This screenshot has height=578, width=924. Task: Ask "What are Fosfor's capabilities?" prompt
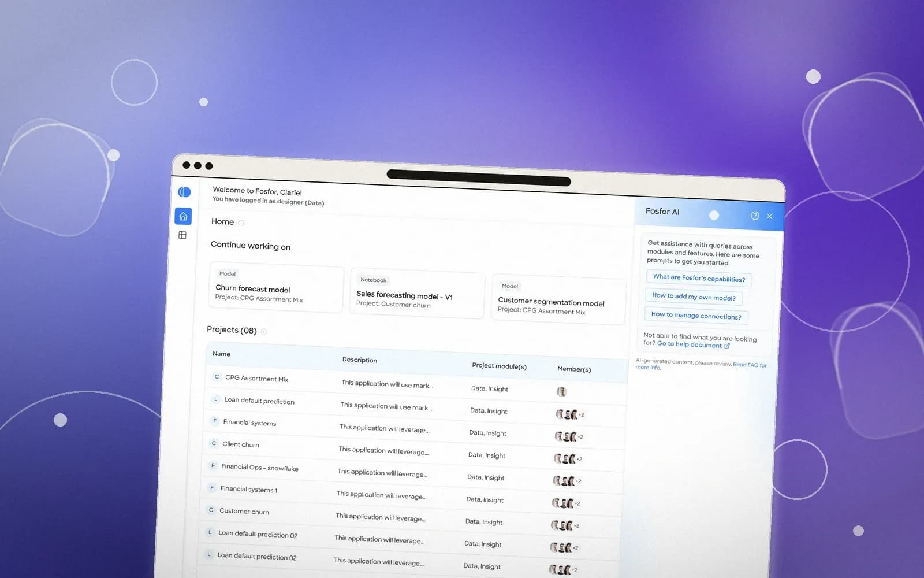point(699,279)
